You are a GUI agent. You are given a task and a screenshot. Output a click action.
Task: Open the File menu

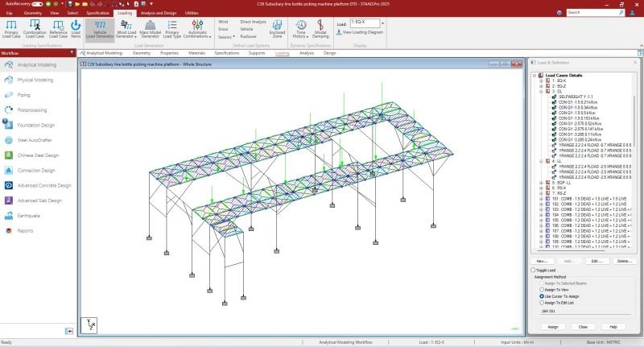point(10,13)
